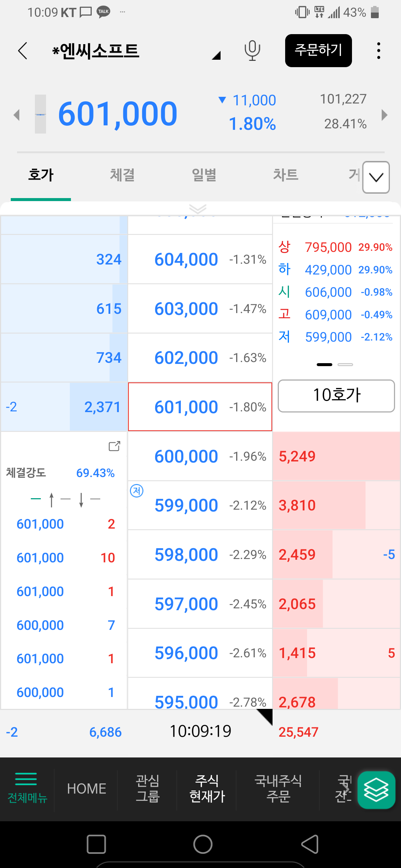Open the 전체메뉴 hamburger menu
The width and height of the screenshot is (401, 868).
pyautogui.click(x=27, y=788)
